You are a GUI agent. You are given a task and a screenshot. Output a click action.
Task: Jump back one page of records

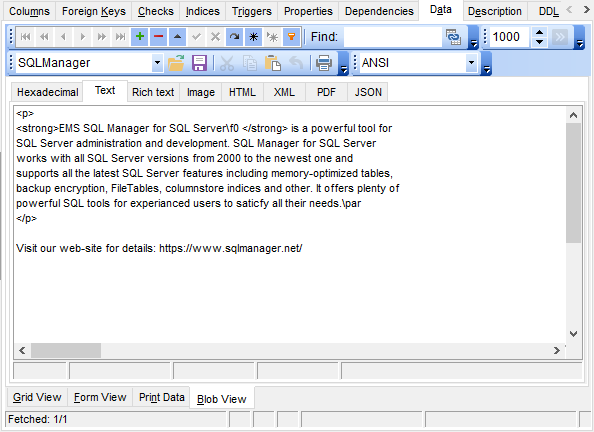click(x=44, y=37)
